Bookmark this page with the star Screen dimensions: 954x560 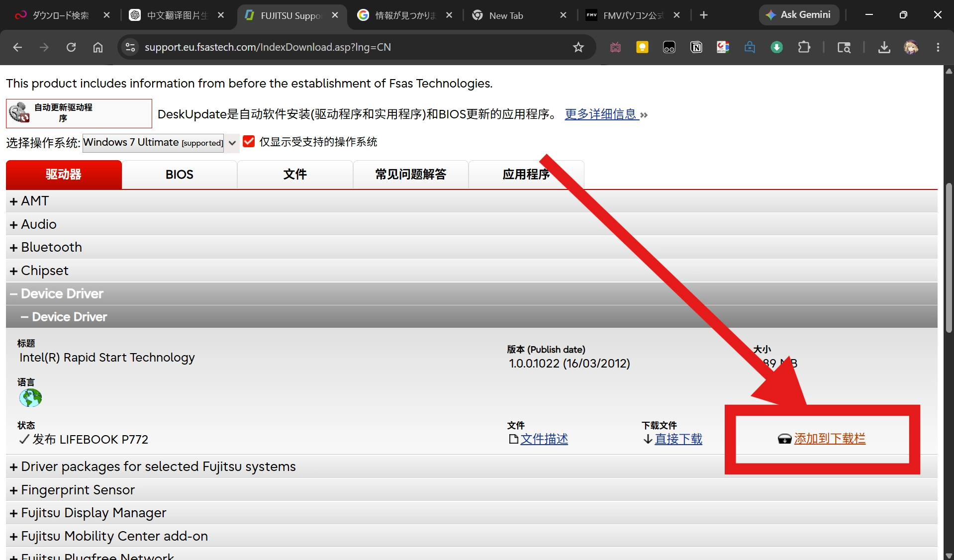coord(578,47)
